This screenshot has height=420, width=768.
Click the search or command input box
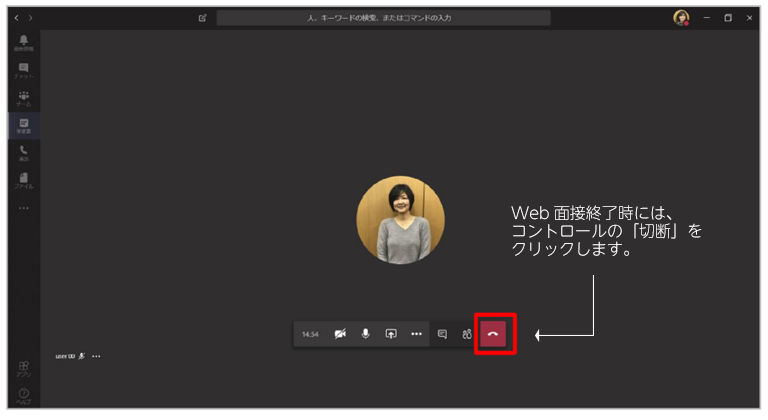click(383, 18)
